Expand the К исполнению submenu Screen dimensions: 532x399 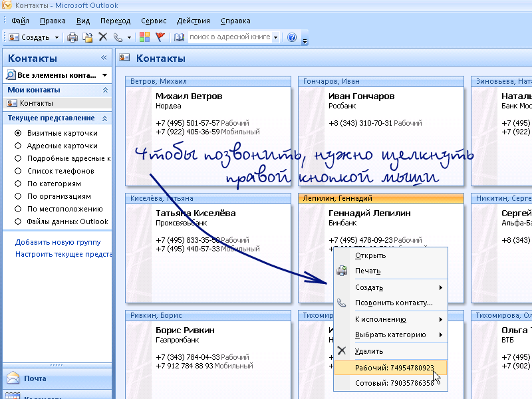(441, 320)
